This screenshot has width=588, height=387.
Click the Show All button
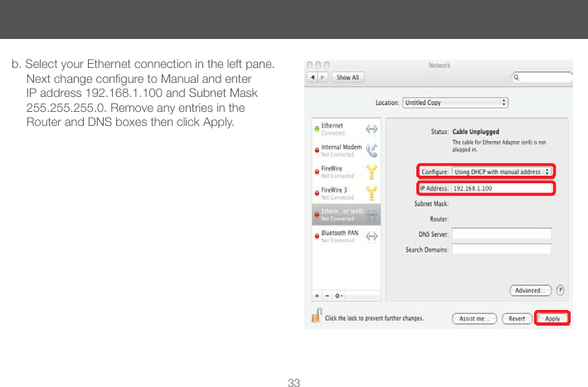pos(347,77)
